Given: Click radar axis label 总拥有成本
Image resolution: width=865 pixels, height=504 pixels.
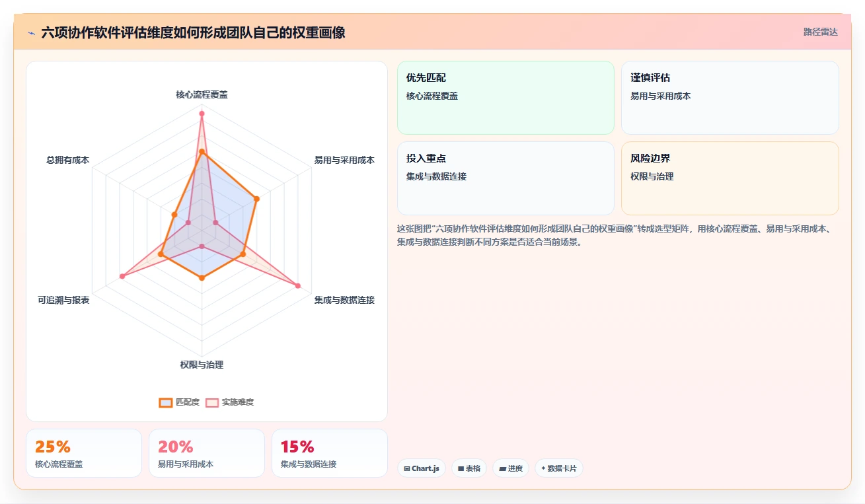Looking at the screenshot, I should coord(67,160).
